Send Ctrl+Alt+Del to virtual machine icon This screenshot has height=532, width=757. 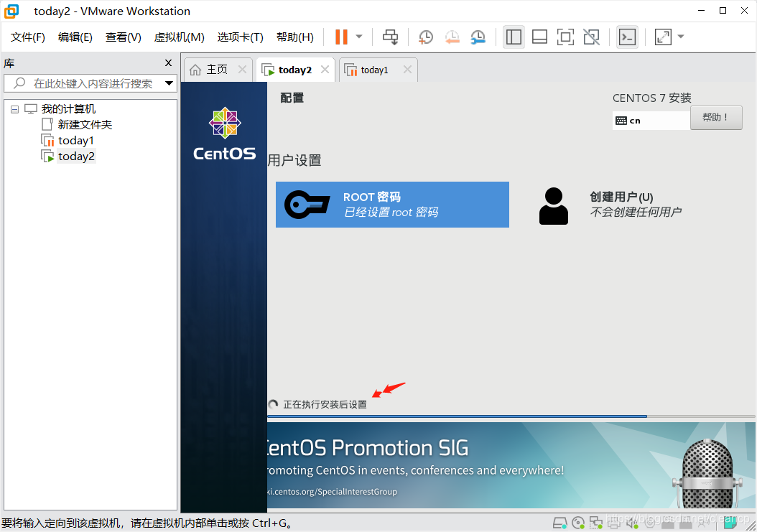click(x=390, y=37)
